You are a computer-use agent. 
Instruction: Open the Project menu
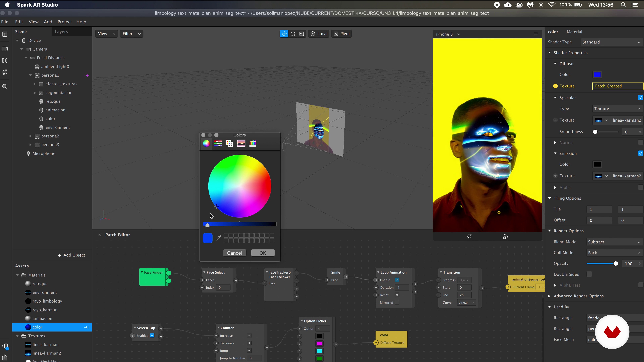[x=65, y=22]
